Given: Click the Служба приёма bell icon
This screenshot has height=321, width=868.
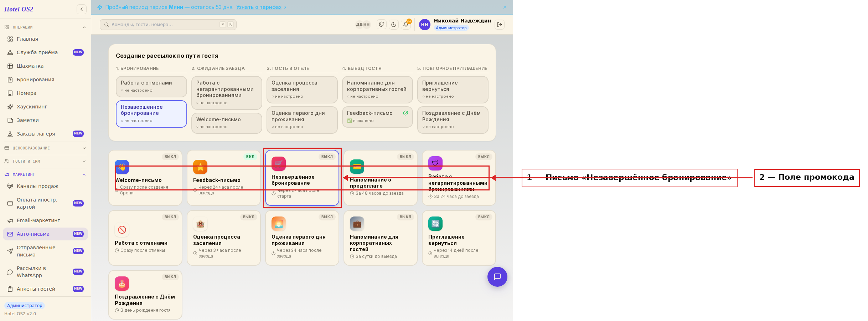Looking at the screenshot, I should point(10,52).
